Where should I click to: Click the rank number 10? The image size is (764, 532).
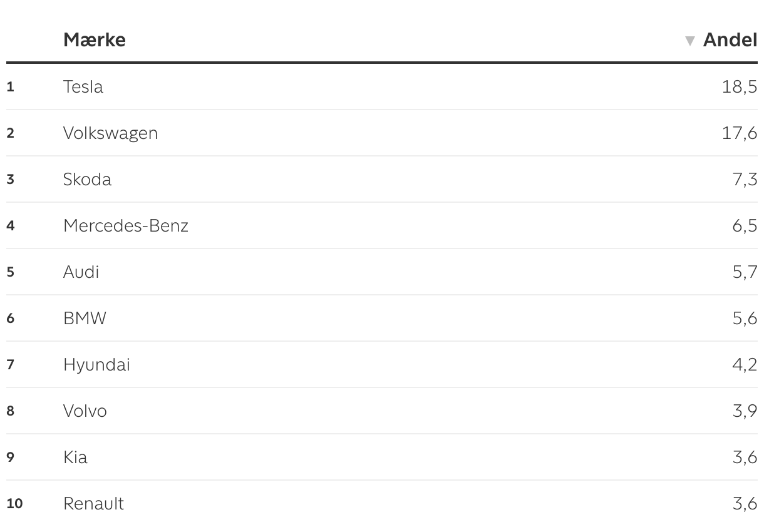tap(14, 504)
